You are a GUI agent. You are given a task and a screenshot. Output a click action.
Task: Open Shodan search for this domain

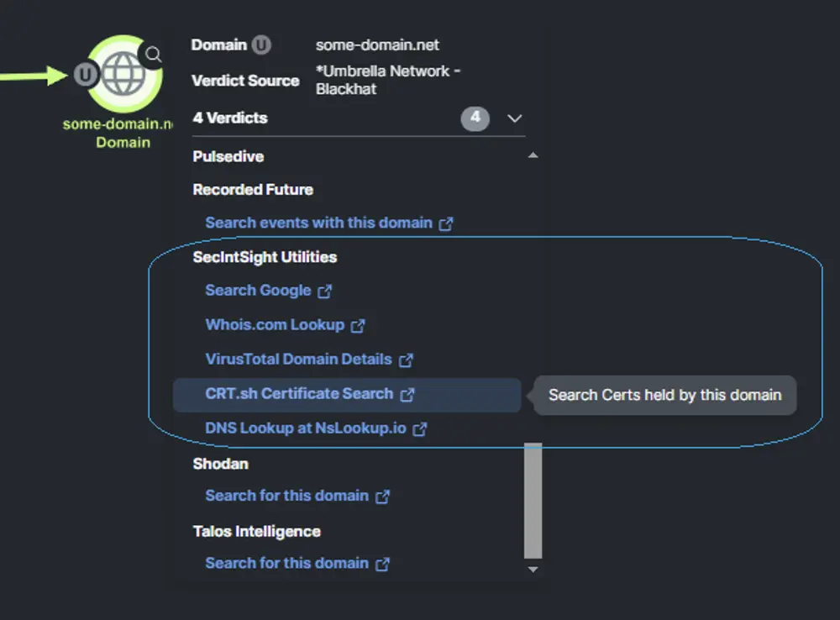pyautogui.click(x=286, y=496)
